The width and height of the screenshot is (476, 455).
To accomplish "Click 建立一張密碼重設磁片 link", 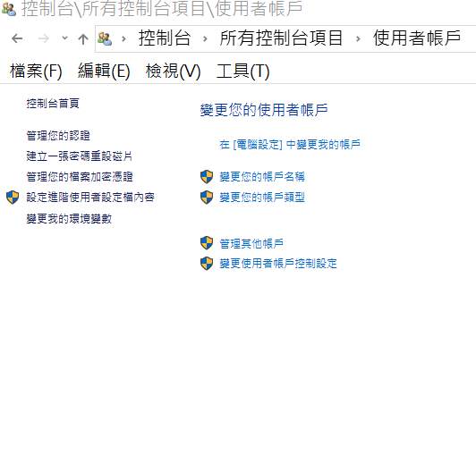I will click(80, 156).
